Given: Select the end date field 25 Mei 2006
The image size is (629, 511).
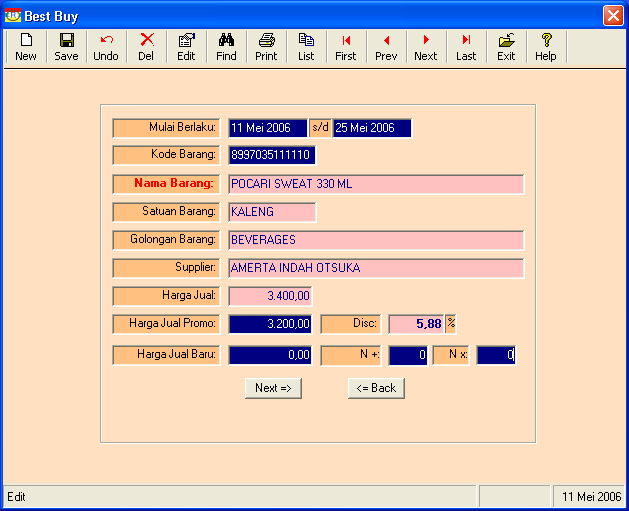Looking at the screenshot, I should (372, 128).
